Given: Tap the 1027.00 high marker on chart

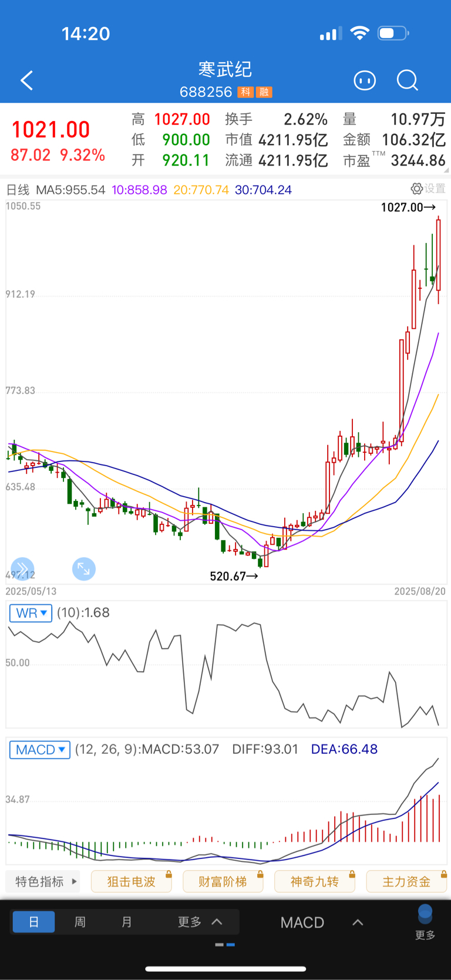Looking at the screenshot, I should click(x=408, y=207).
